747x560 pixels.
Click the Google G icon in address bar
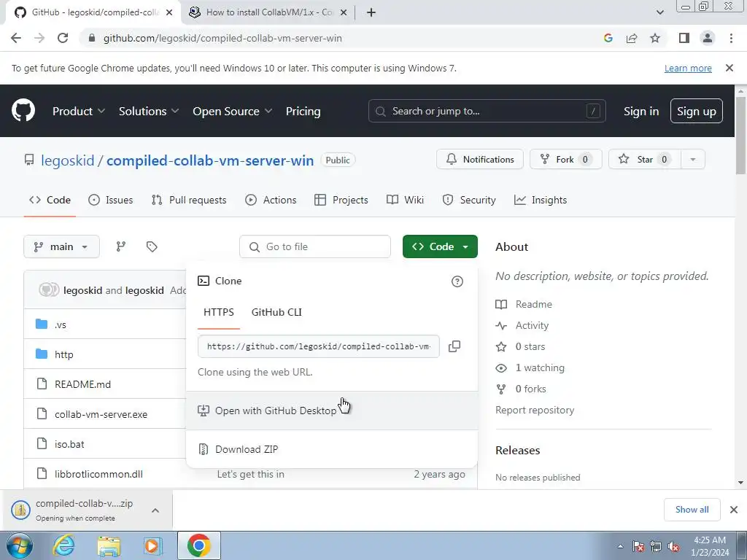[608, 38]
